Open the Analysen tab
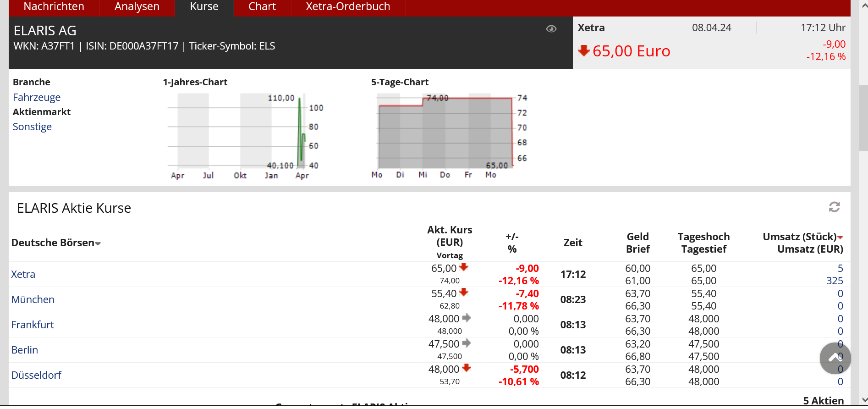 (x=137, y=7)
